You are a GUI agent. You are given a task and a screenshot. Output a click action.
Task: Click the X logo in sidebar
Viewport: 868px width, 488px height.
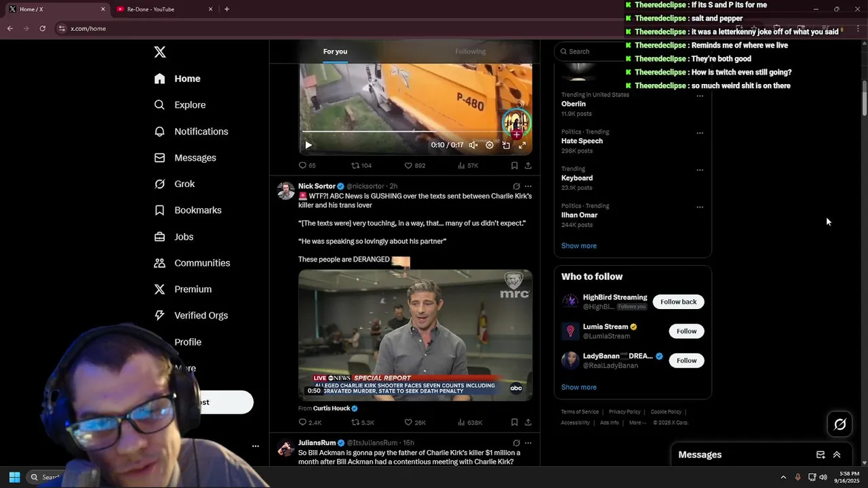coord(159,52)
